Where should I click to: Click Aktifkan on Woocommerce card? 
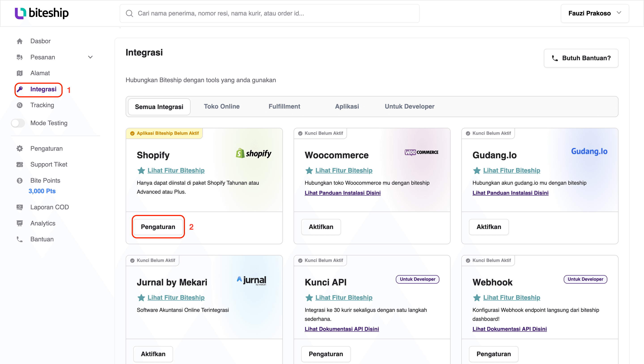point(321,227)
